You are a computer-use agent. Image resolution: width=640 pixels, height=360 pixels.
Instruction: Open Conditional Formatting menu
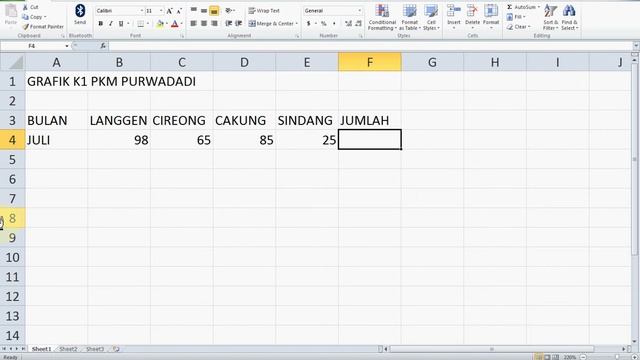[x=382, y=17]
